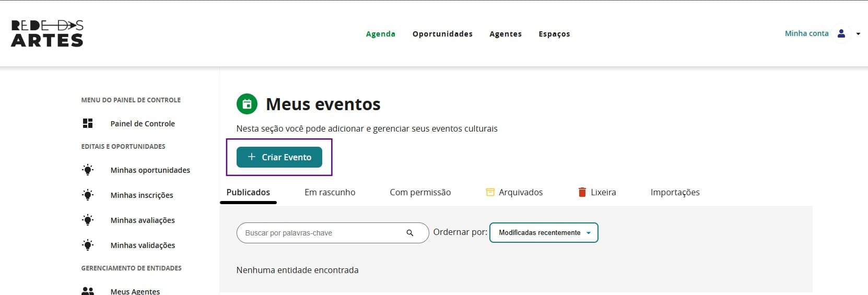Image resolution: width=868 pixels, height=295 pixels.
Task: Click the green calendar Meus eventos icon
Action: [x=247, y=104]
